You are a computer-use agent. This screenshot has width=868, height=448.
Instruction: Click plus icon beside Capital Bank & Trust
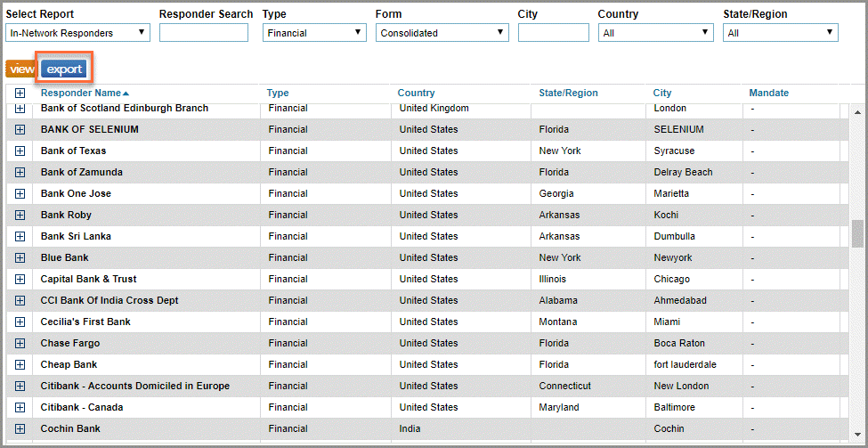20,279
